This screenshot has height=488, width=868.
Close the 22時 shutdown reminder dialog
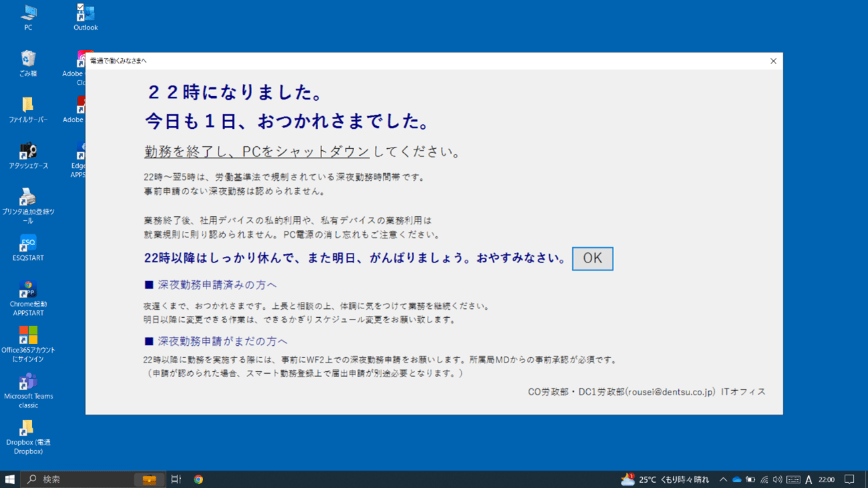coord(773,61)
